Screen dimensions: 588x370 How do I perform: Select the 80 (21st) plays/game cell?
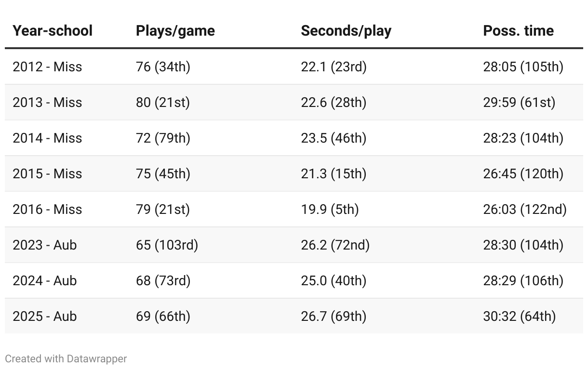click(x=163, y=103)
